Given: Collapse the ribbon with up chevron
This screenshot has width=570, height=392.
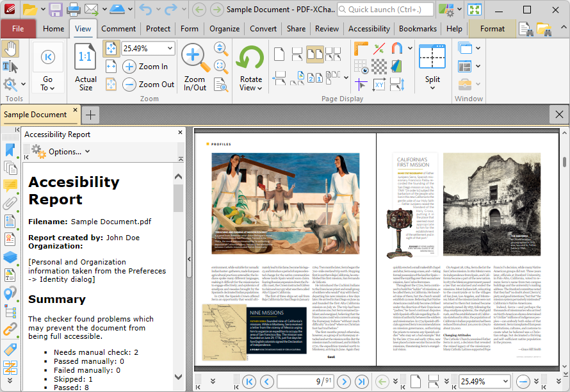Looking at the screenshot, I should pos(563,28).
